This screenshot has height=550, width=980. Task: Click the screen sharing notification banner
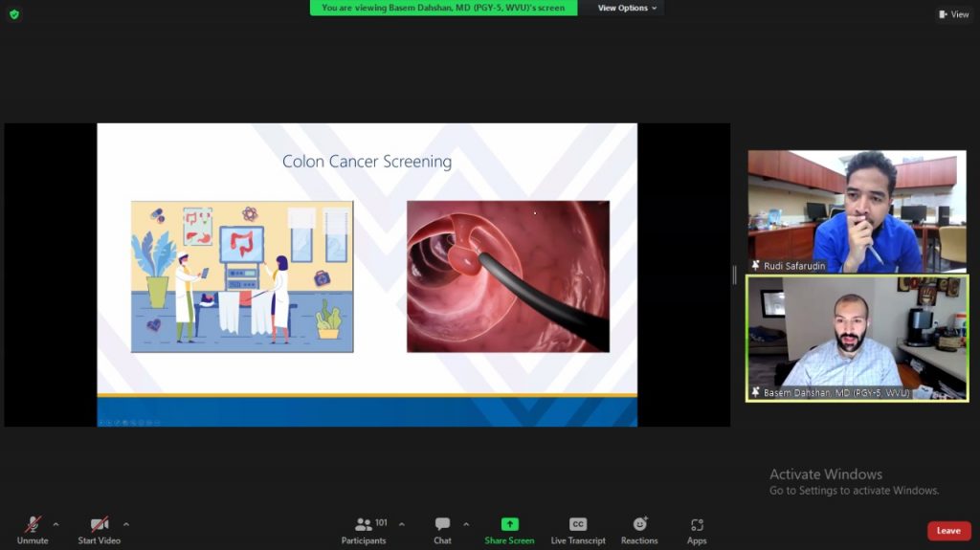pyautogui.click(x=443, y=8)
